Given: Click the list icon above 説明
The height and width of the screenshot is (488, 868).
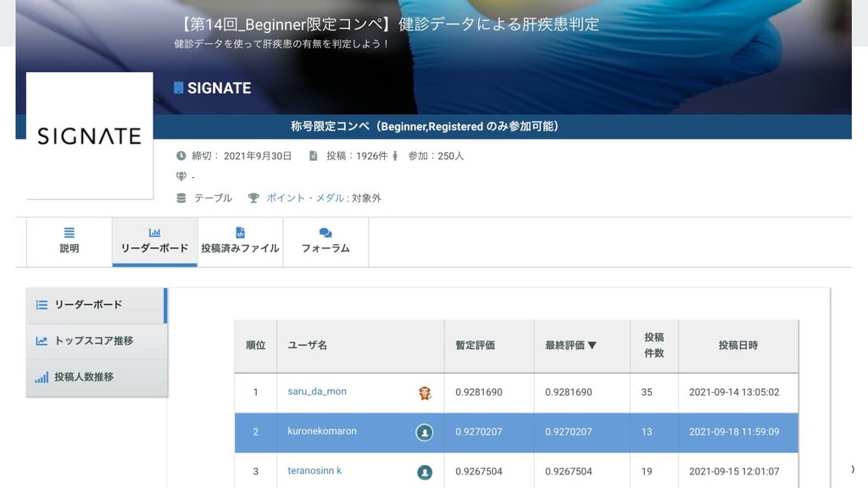Looking at the screenshot, I should pos(70,232).
